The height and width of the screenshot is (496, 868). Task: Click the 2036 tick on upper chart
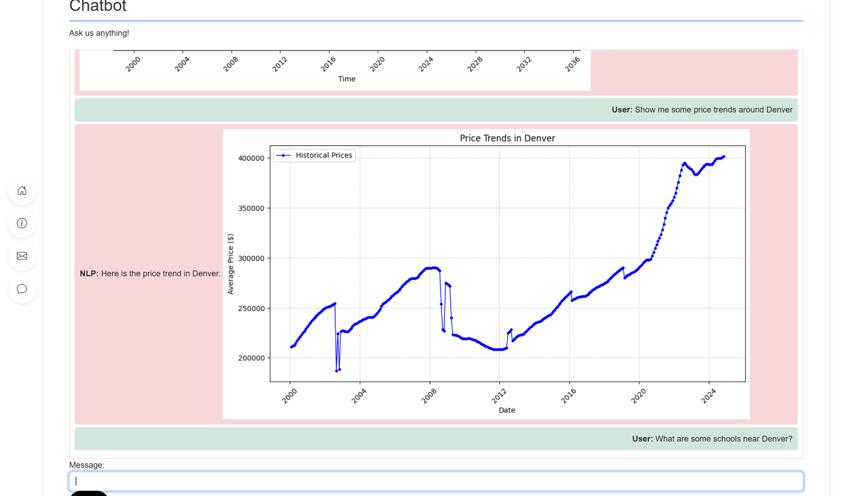pos(572,64)
